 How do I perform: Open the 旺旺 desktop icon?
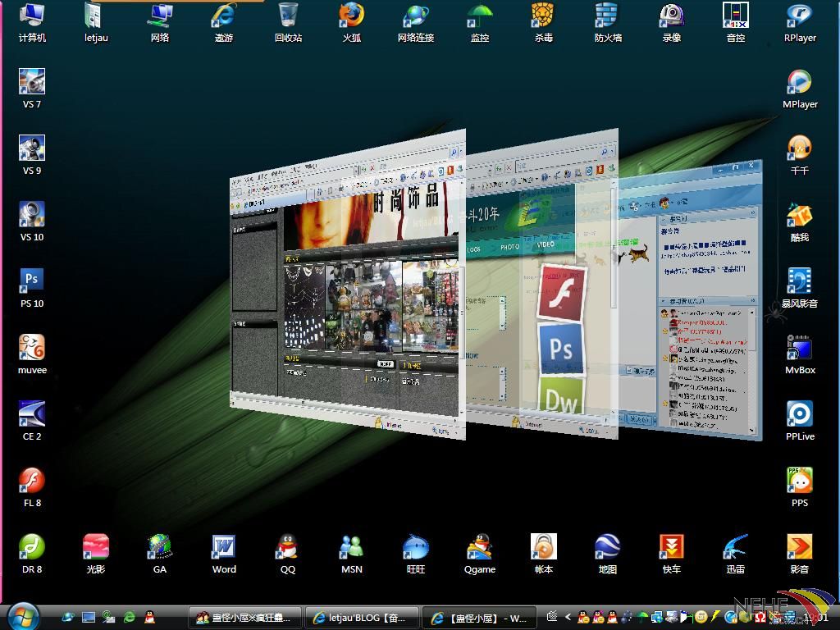click(x=416, y=554)
